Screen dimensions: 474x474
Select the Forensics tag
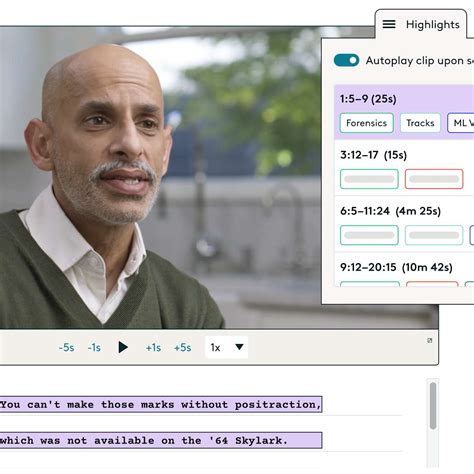click(x=367, y=123)
